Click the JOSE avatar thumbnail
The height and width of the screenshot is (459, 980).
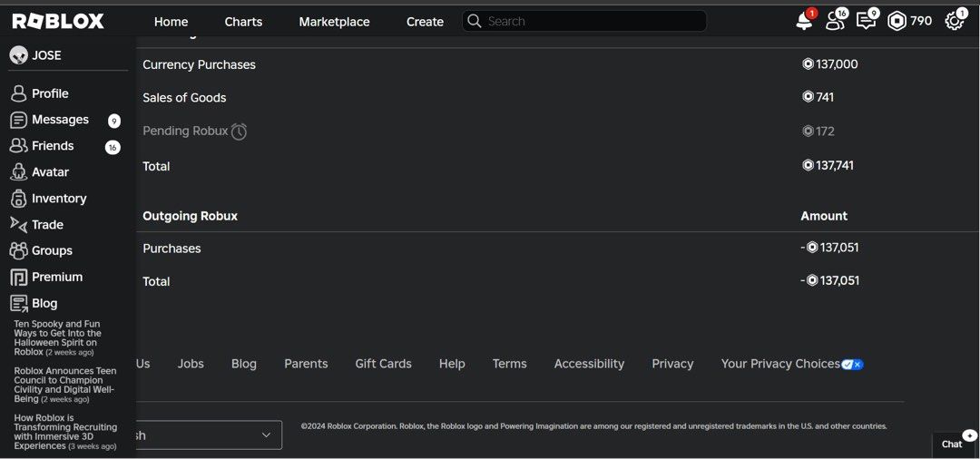click(x=19, y=55)
